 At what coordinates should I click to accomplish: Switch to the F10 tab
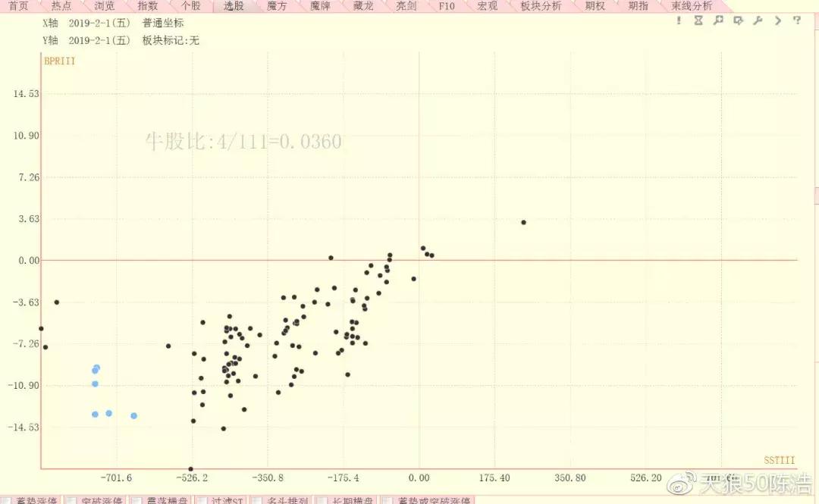coord(447,6)
